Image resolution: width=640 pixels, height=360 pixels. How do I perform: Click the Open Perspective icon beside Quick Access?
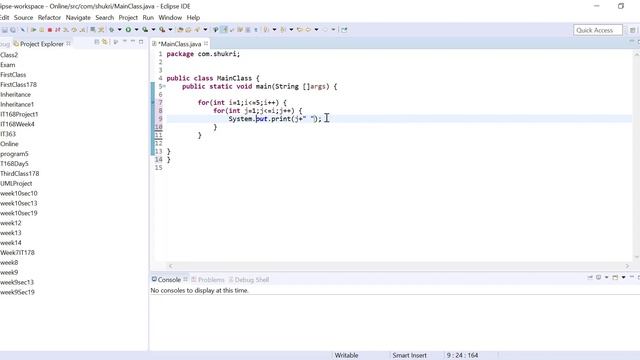click(632, 30)
